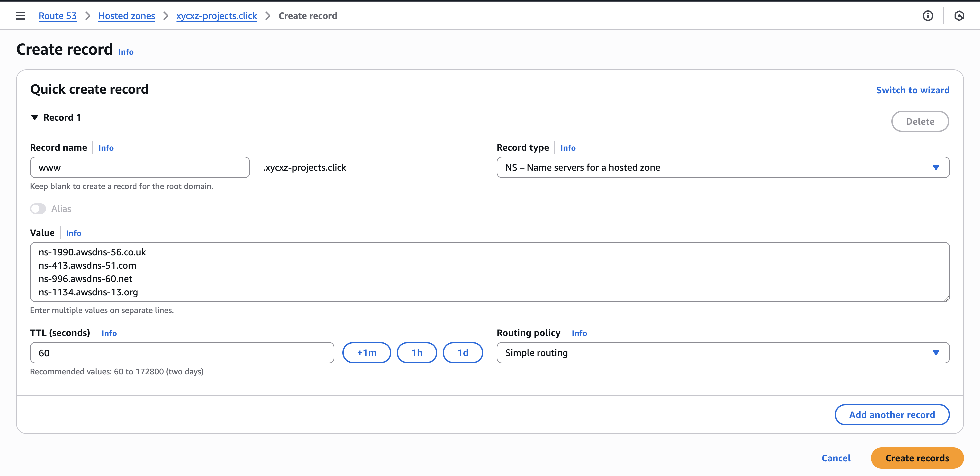Open the hamburger navigation menu
This screenshot has width=980, height=476.
21,16
